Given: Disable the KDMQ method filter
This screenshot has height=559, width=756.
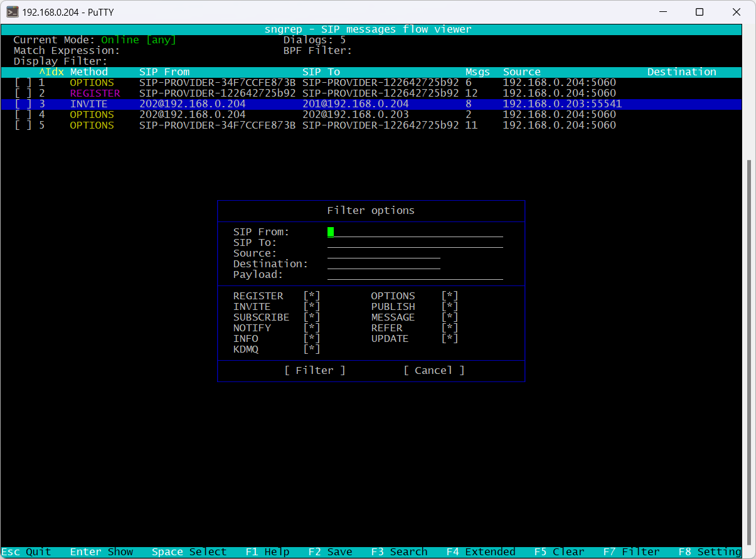Looking at the screenshot, I should pos(312,349).
